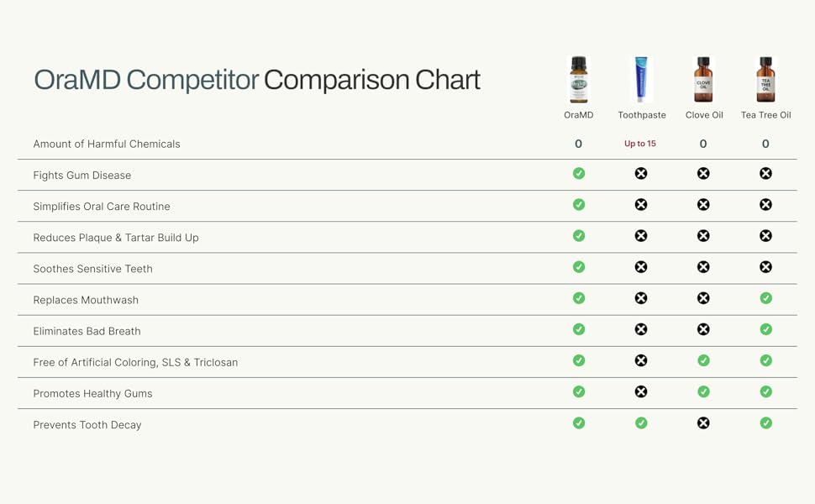Click OraMD check for Simplifies Oral Care Routine
The height and width of the screenshot is (504, 815).
point(579,205)
